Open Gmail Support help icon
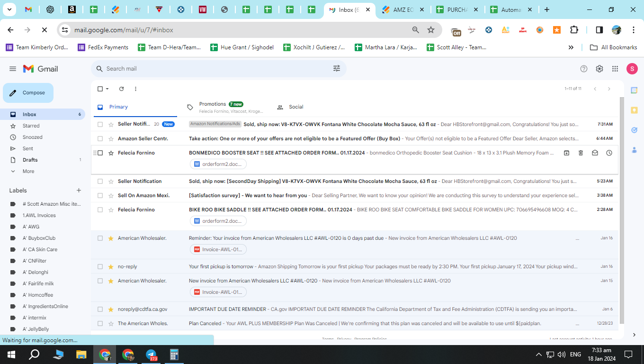This screenshot has width=644, height=364. 584,69
